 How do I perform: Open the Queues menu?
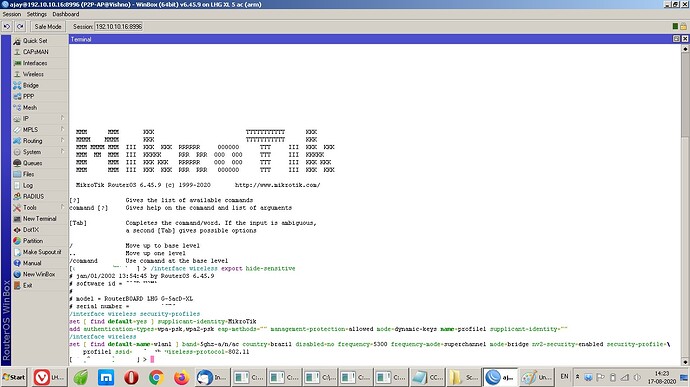point(32,163)
